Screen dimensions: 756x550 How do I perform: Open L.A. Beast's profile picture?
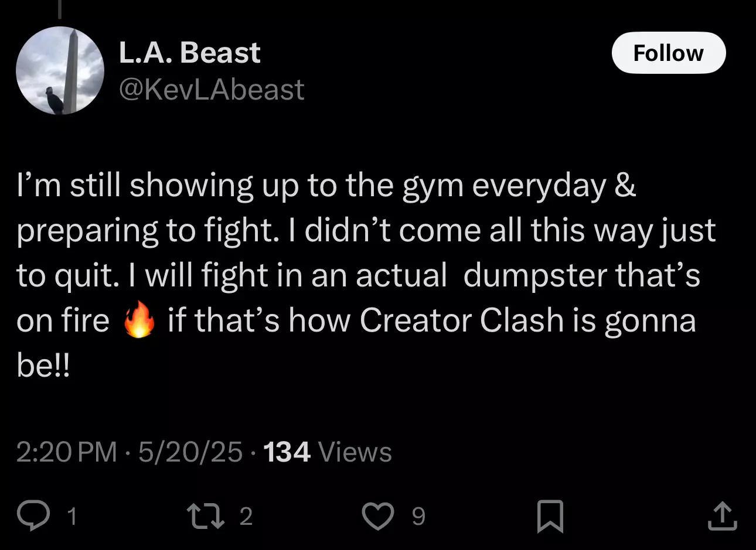(x=60, y=70)
